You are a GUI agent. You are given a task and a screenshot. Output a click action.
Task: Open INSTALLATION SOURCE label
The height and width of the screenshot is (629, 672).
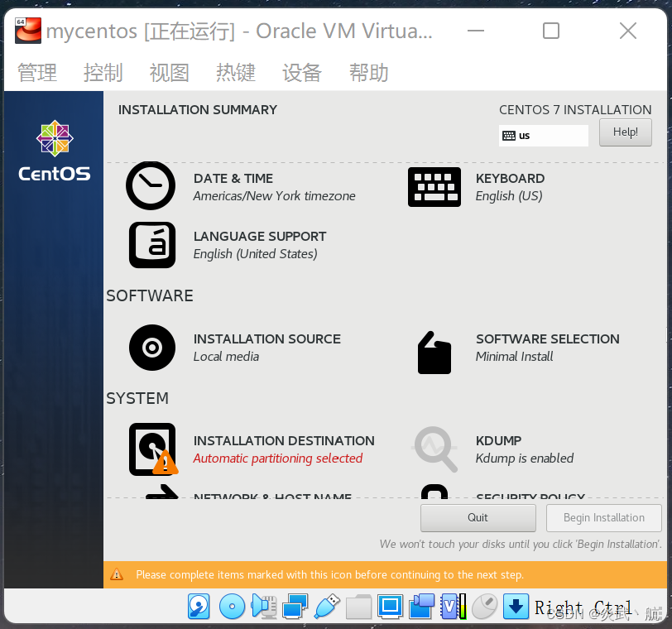pyautogui.click(x=267, y=339)
